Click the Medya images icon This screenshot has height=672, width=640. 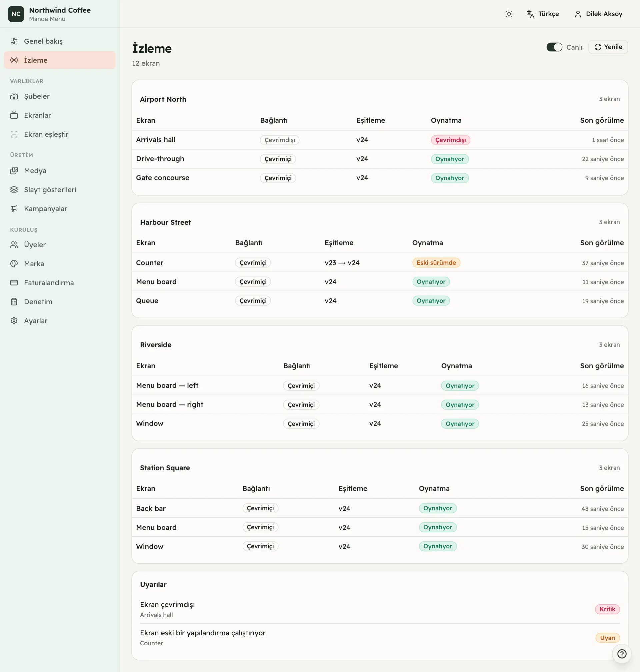point(14,171)
